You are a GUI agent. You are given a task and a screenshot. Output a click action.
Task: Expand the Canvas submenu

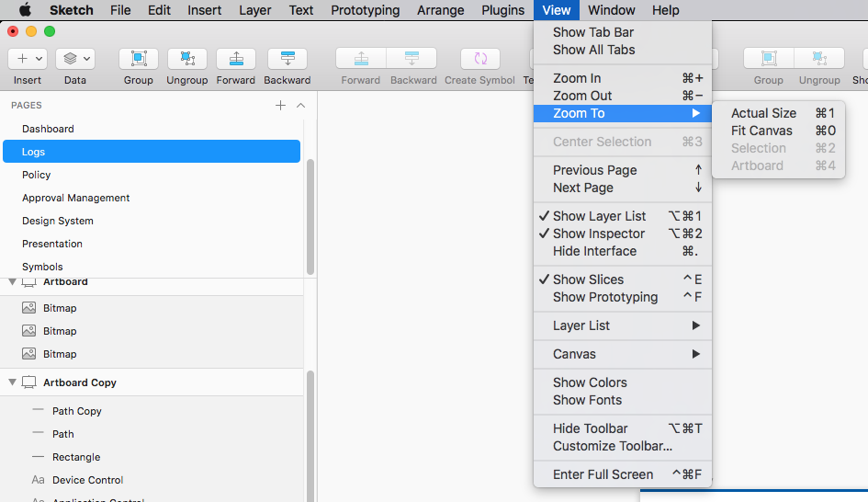tap(622, 353)
